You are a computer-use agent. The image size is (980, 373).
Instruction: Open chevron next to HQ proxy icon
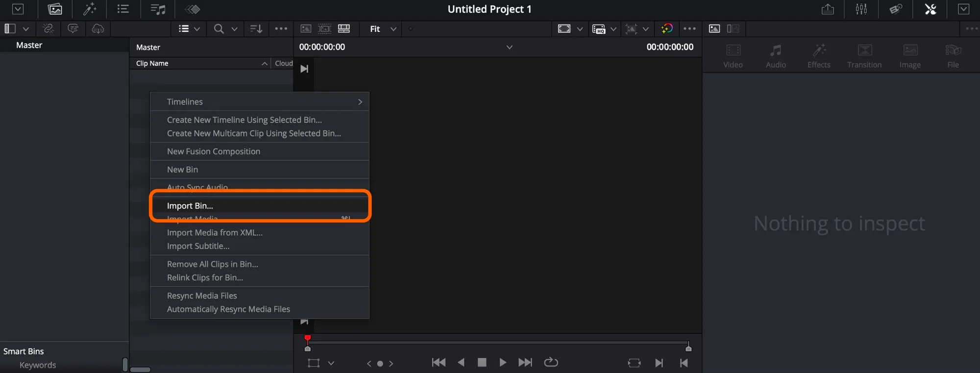(x=613, y=29)
